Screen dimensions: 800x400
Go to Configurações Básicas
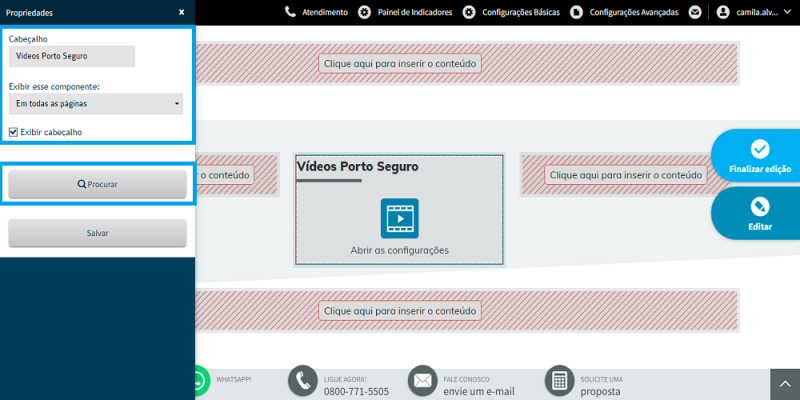[510, 12]
